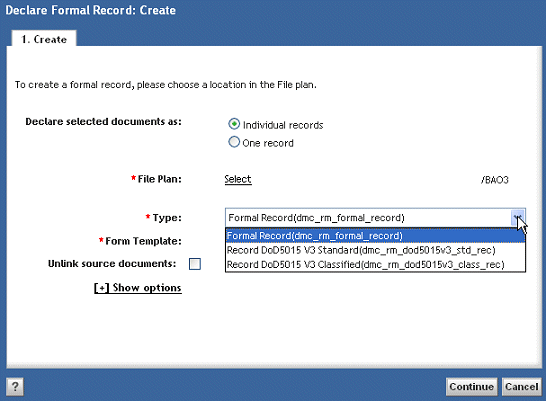This screenshot has width=546, height=401.
Task: Click the Individual records label text
Action: click(283, 125)
